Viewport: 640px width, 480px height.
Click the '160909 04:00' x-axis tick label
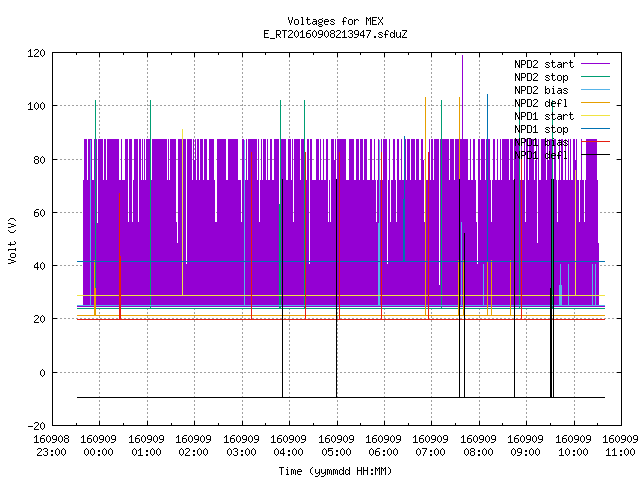click(289, 445)
